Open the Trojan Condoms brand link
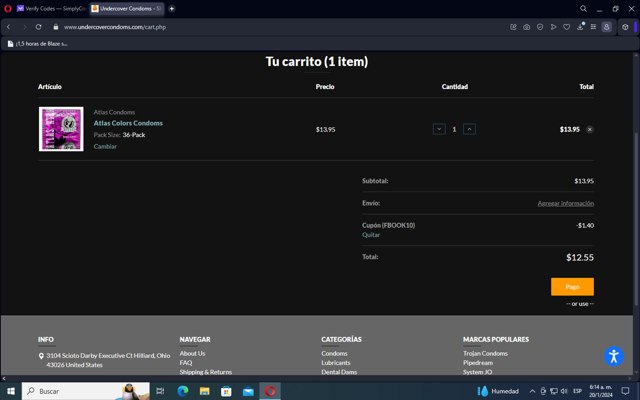 [485, 353]
